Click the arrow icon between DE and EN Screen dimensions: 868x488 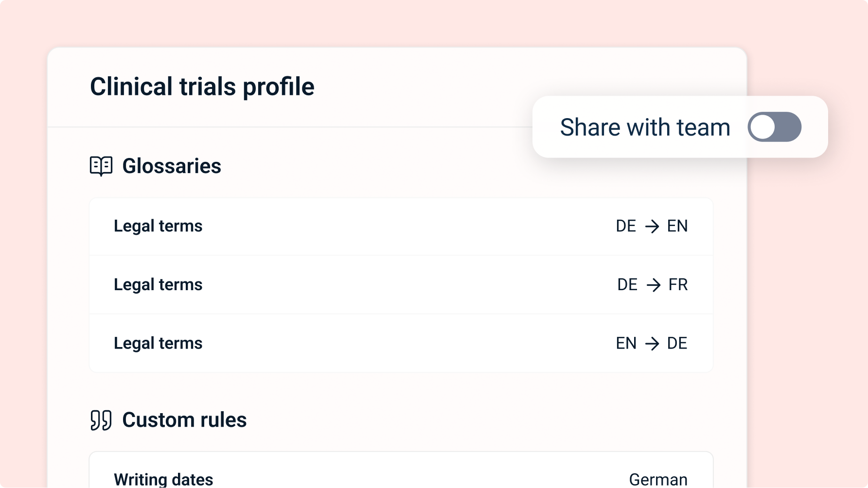[652, 227]
